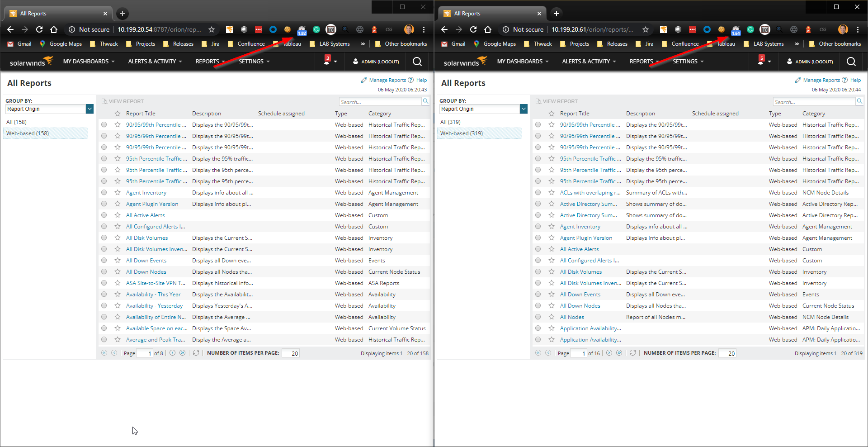Click the Jira bookmark in the bookmarks bar
The height and width of the screenshot is (447, 868).
point(215,44)
